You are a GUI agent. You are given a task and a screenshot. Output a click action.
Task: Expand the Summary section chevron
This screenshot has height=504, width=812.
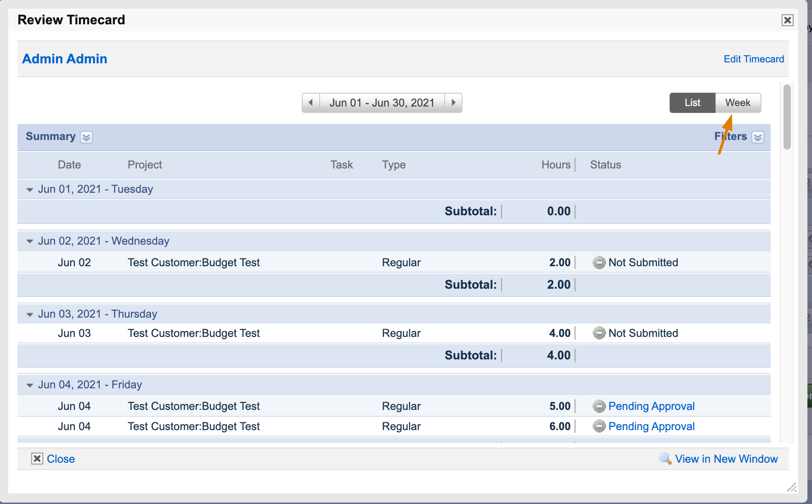coord(86,137)
